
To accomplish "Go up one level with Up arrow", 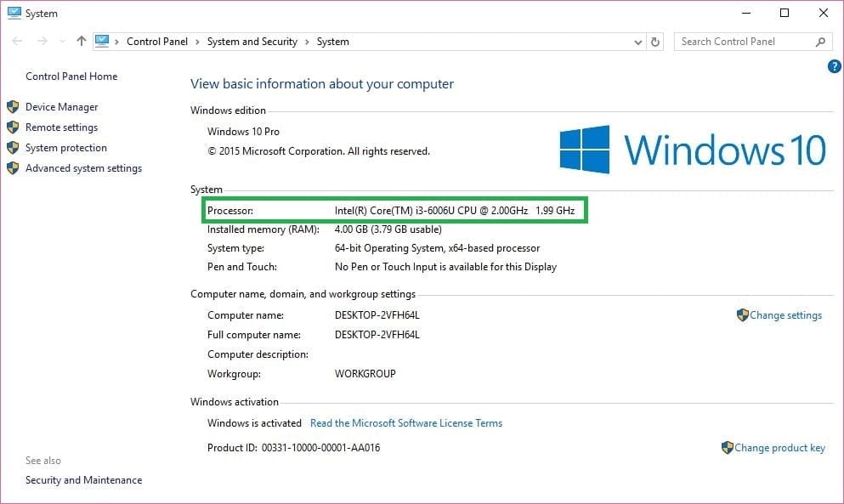I will (82, 41).
